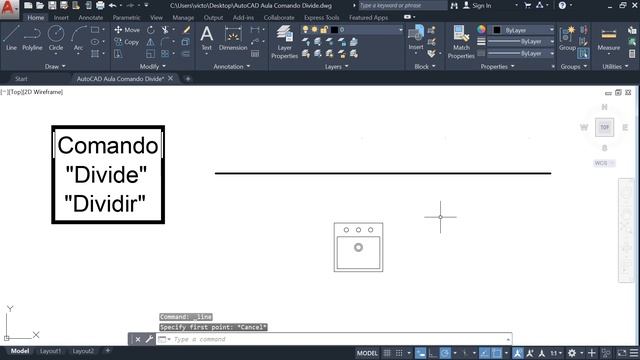The width and height of the screenshot is (640, 360).
Task: Open the Manage ribbon tab
Action: 183,18
